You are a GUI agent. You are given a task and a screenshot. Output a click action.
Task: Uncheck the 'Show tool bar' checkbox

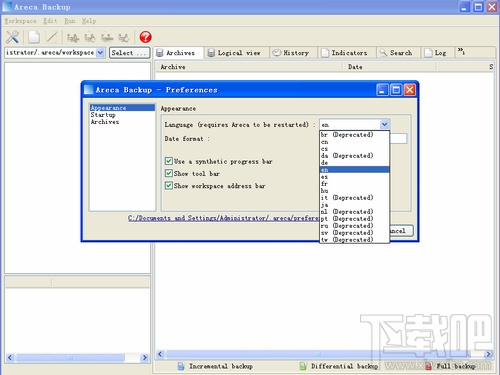[169, 173]
